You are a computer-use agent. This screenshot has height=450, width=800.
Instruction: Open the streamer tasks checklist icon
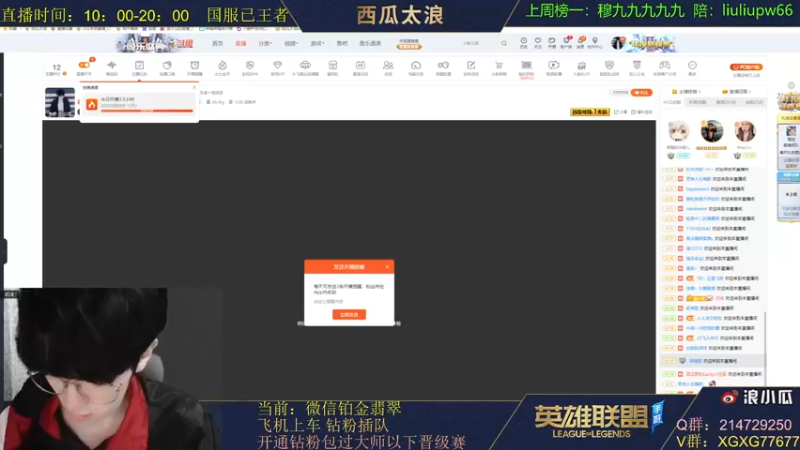[139, 67]
